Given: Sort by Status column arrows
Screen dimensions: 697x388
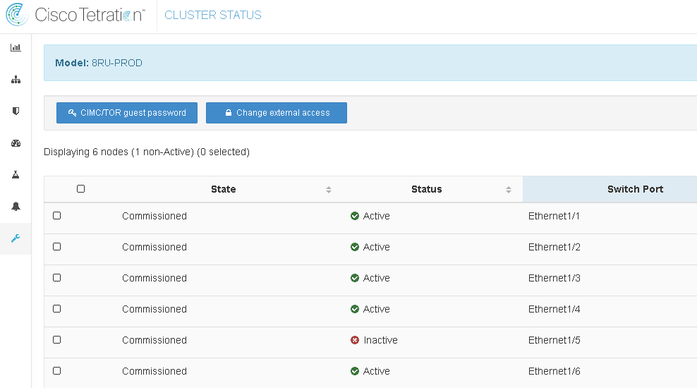Looking at the screenshot, I should click(509, 190).
